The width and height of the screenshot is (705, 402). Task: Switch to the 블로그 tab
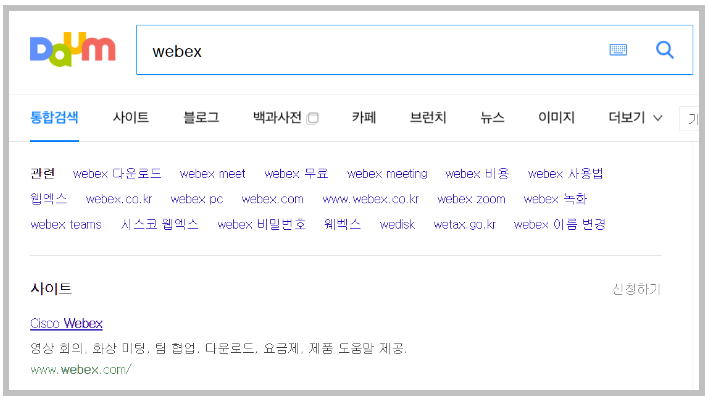coord(201,118)
